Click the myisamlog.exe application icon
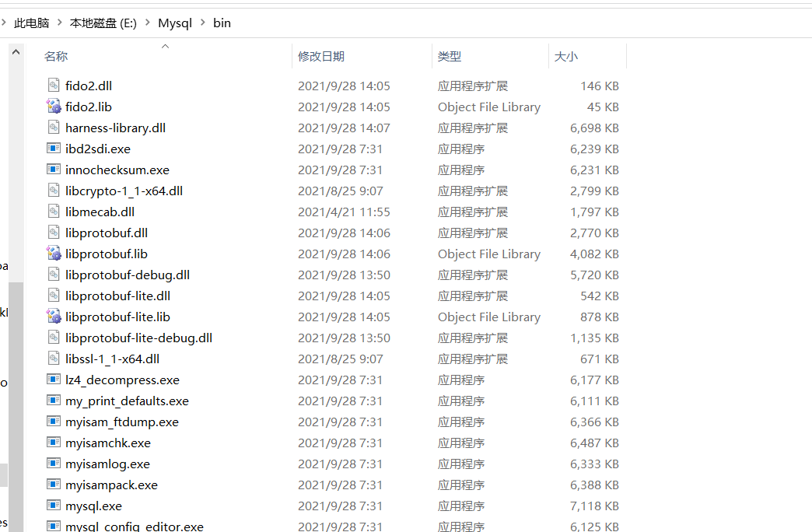Screen dimensions: 812x532 point(54,463)
